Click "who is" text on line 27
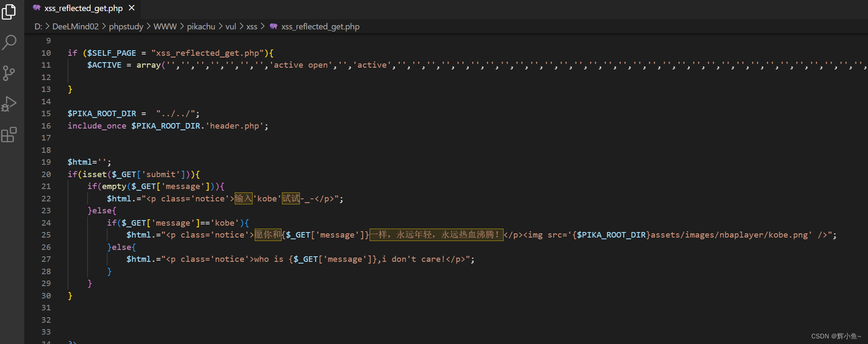This screenshot has height=344, width=868. click(269, 259)
